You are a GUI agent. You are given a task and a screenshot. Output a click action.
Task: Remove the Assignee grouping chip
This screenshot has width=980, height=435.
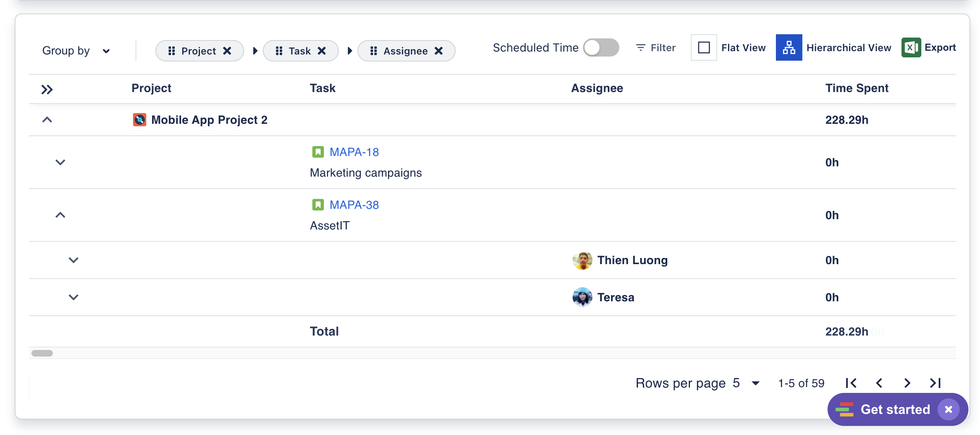pyautogui.click(x=439, y=51)
